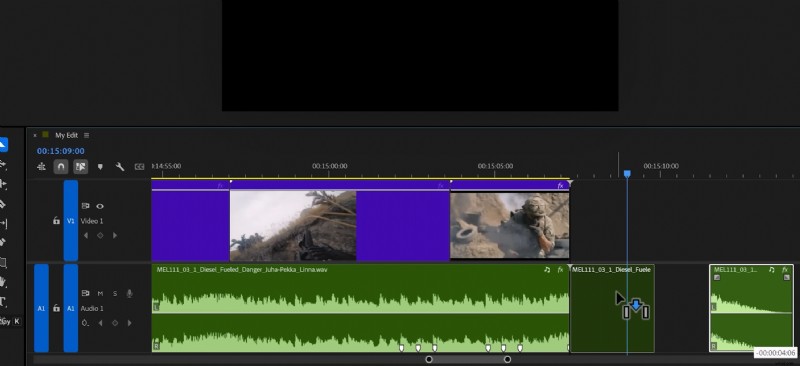Go to previous keyframe on Video 1
800x366 pixels.
point(86,235)
